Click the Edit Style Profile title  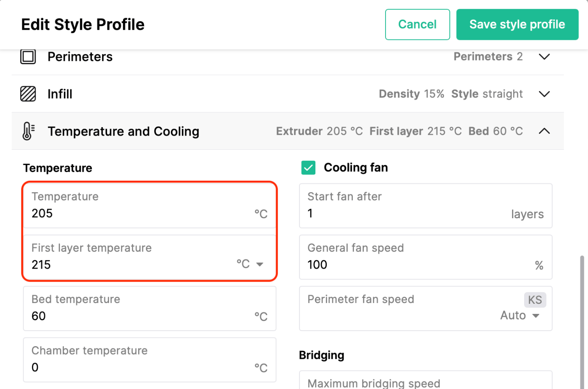[83, 25]
